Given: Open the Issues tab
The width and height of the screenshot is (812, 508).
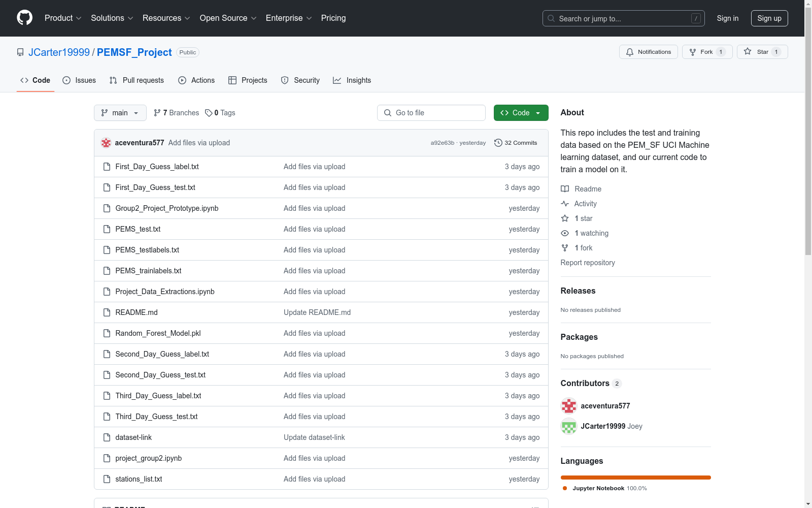Looking at the screenshot, I should [x=79, y=80].
